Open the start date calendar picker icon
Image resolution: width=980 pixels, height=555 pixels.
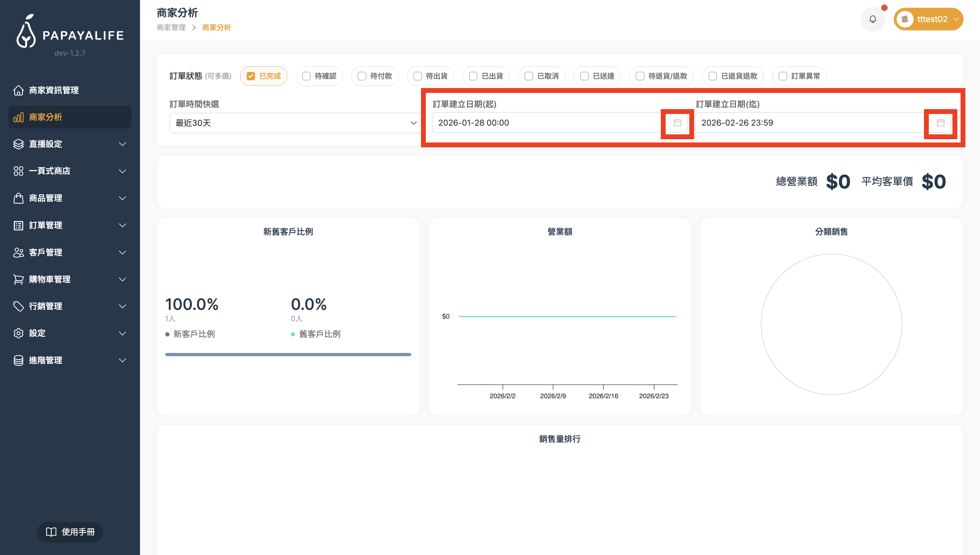677,123
